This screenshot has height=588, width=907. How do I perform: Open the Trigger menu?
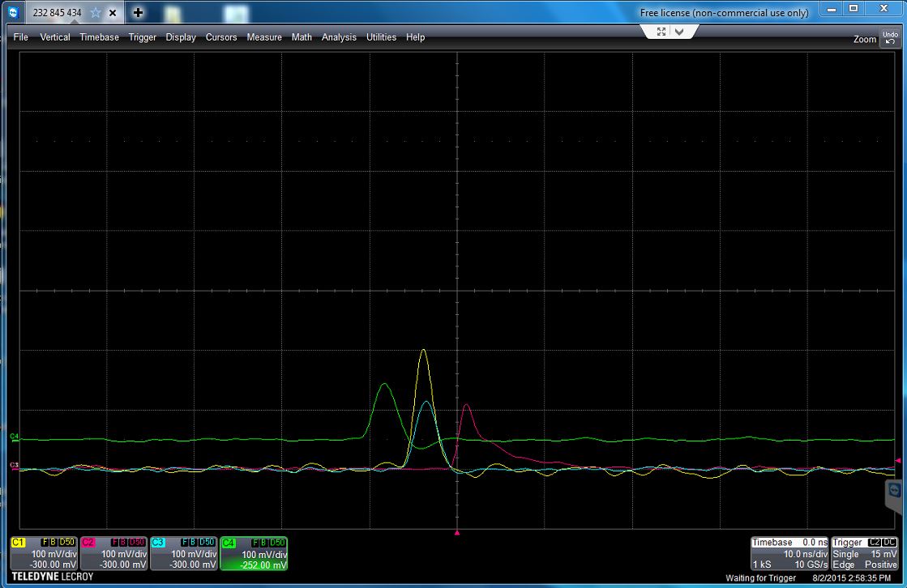[x=143, y=37]
